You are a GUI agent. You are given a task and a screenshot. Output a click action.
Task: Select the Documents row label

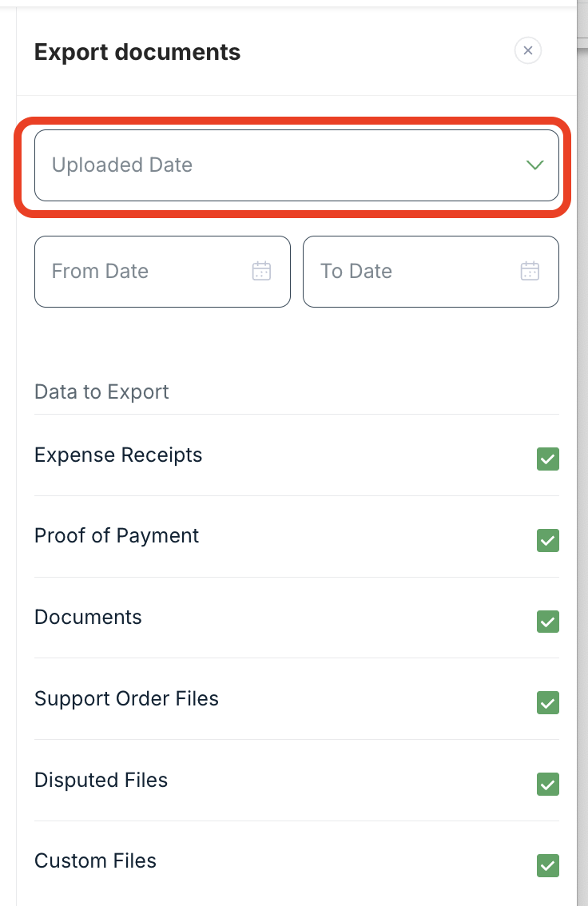(x=88, y=618)
